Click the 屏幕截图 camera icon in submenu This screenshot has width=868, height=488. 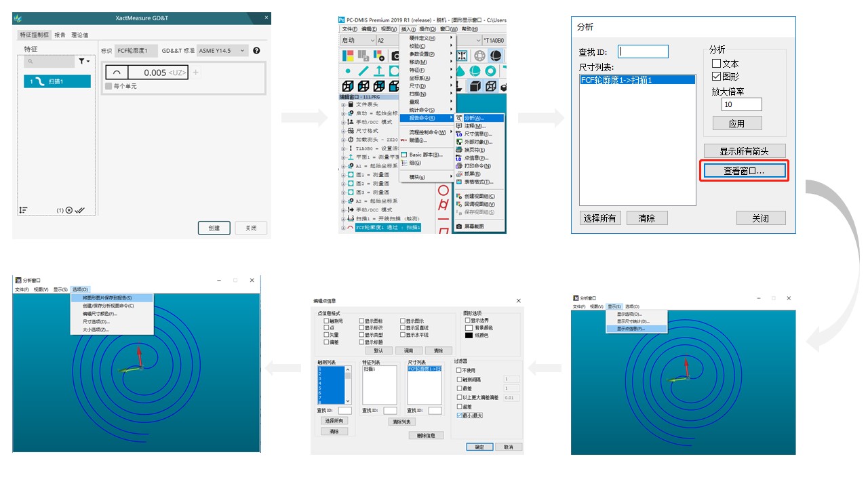click(459, 226)
